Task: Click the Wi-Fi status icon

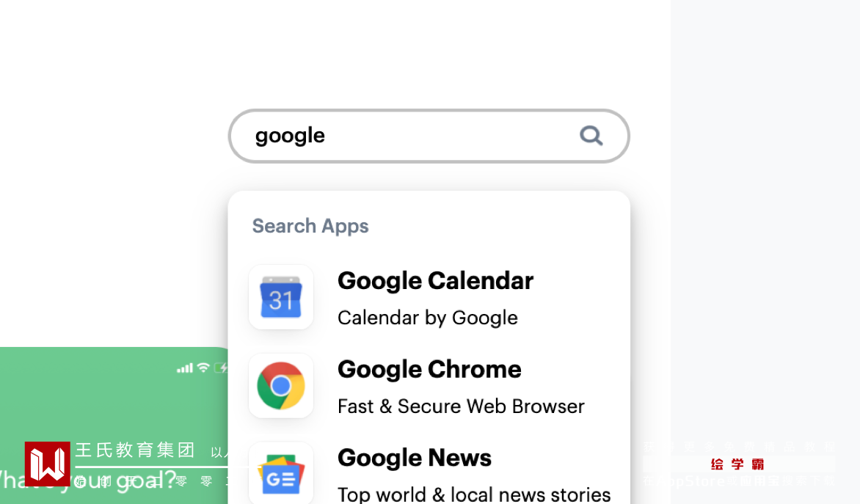Action: 203,368
